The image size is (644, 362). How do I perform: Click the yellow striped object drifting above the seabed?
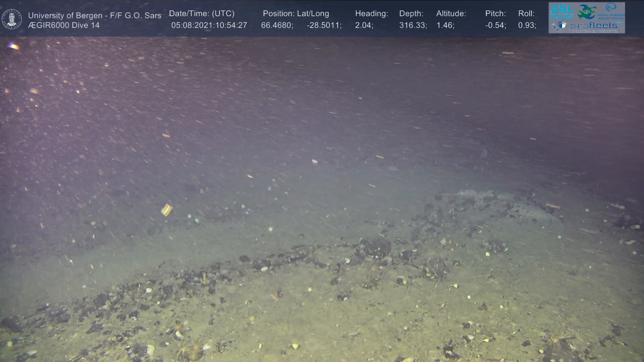point(167,209)
